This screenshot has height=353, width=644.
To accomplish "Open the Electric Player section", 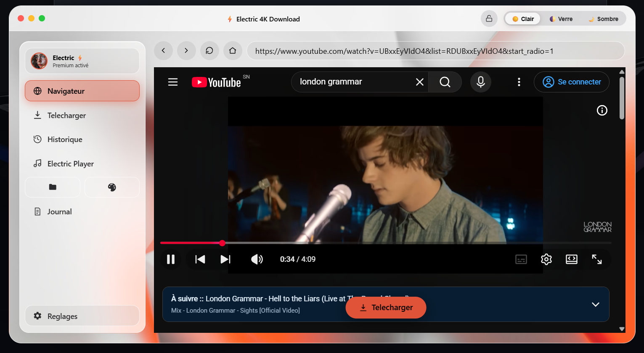I will (x=82, y=164).
